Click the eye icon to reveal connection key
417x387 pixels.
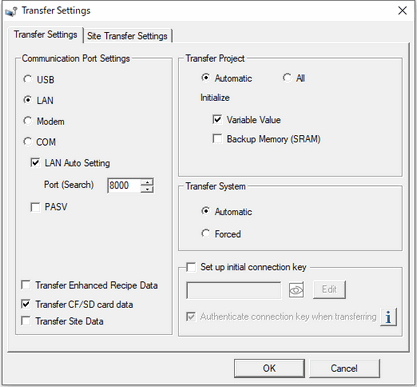(296, 290)
